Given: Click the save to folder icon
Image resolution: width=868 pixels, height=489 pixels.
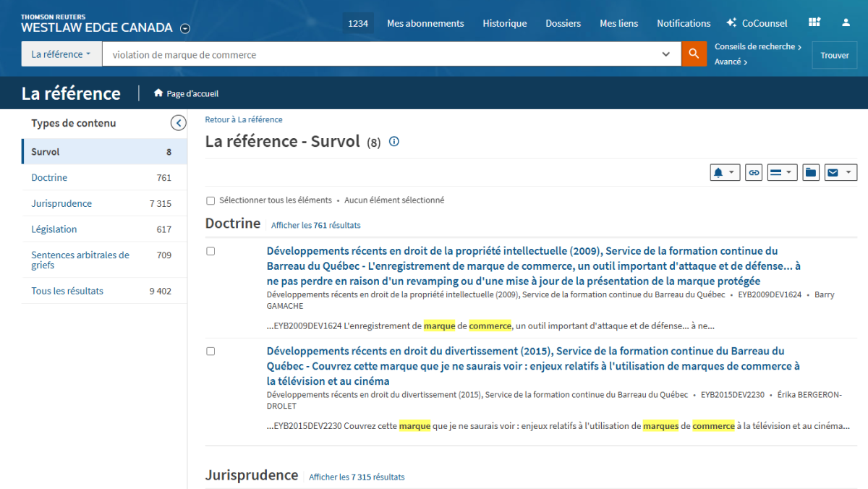Looking at the screenshot, I should pyautogui.click(x=811, y=172).
